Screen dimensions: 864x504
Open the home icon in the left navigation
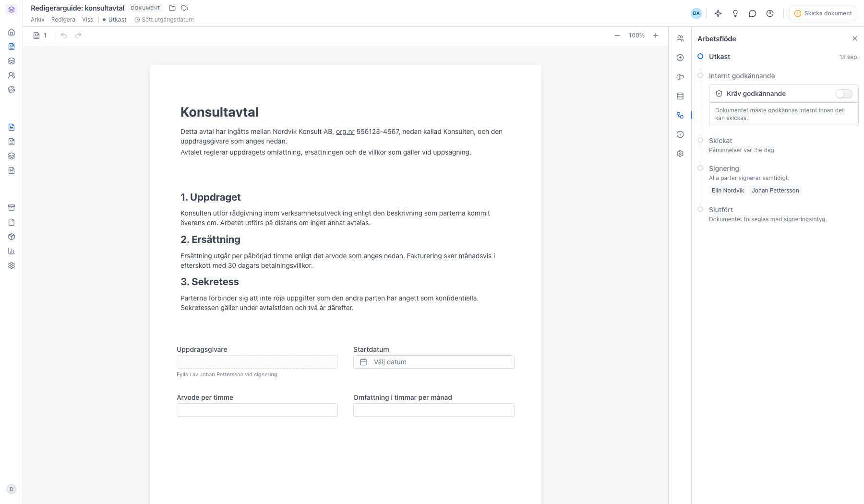click(12, 32)
